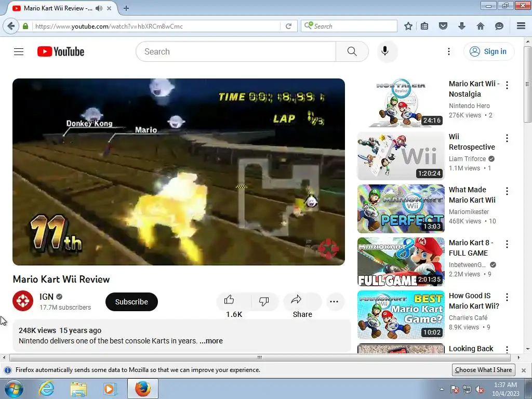
Task: Search with your voice microphone icon
Action: (385, 51)
